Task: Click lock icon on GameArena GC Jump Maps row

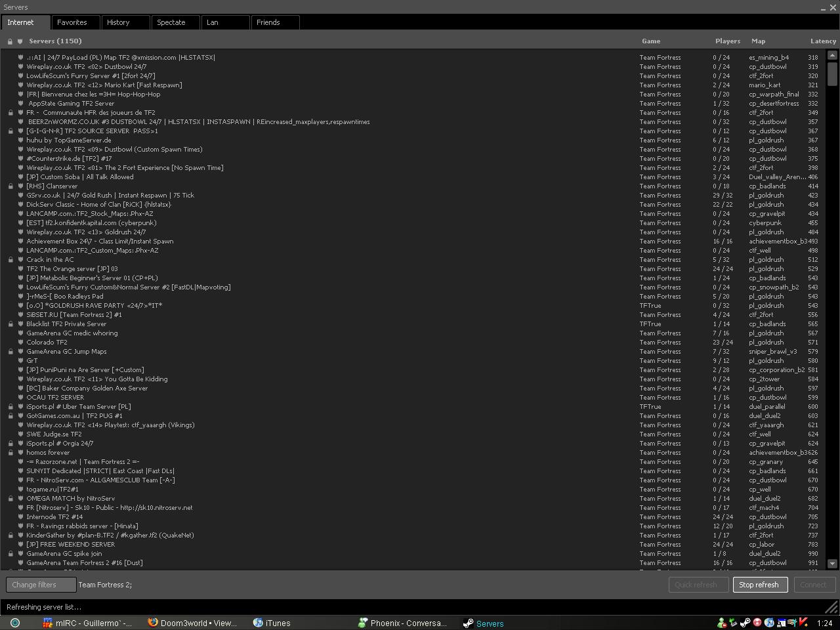Action: click(10, 352)
